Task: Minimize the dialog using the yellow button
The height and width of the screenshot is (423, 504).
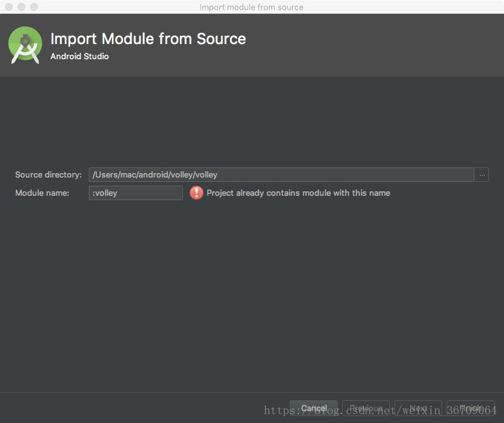Action: [x=21, y=7]
